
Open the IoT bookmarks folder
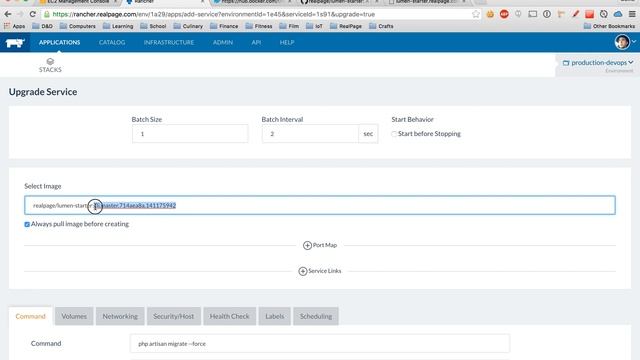click(314, 26)
